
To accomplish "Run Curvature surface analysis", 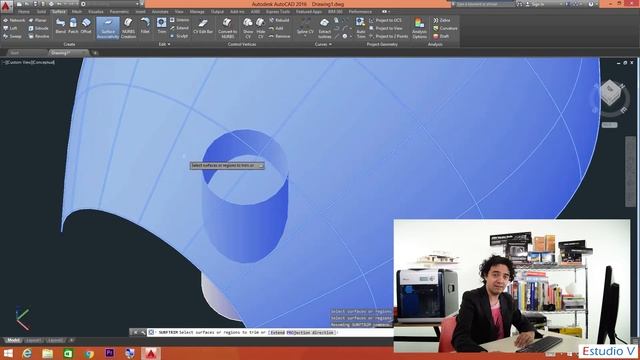I will [x=445, y=28].
